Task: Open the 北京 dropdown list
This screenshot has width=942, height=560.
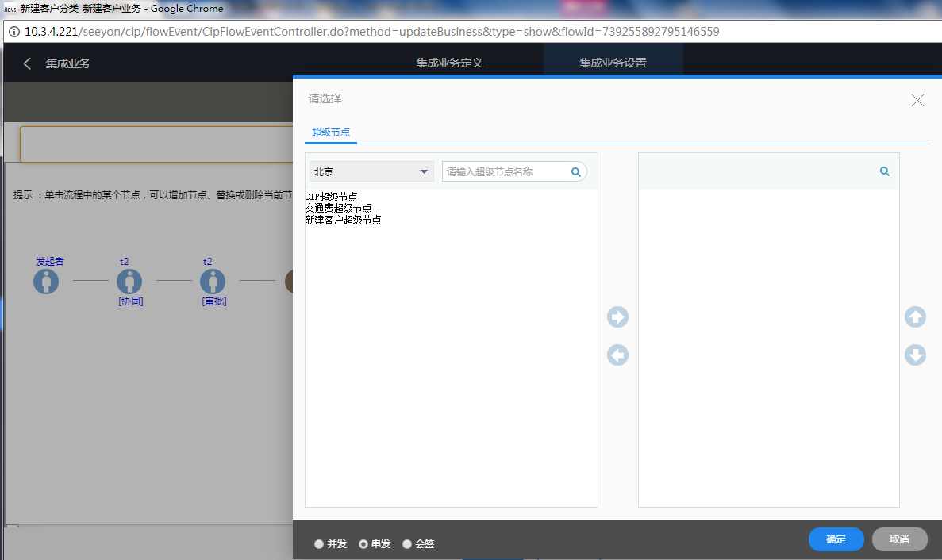Action: 371,171
